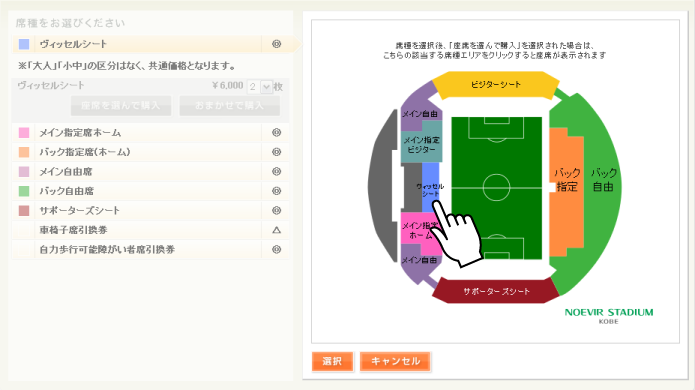Click the キャンセル button

tap(395, 361)
